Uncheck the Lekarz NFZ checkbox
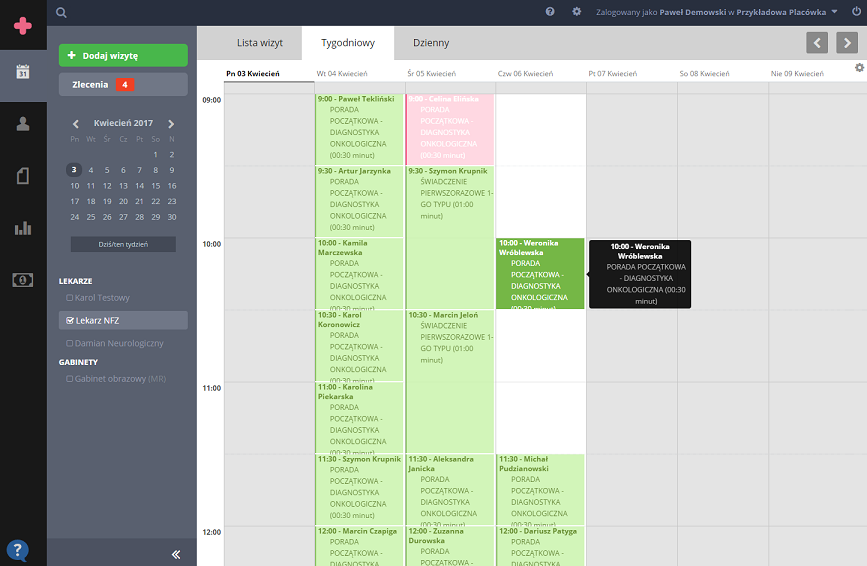The width and height of the screenshot is (867, 566). pos(69,321)
